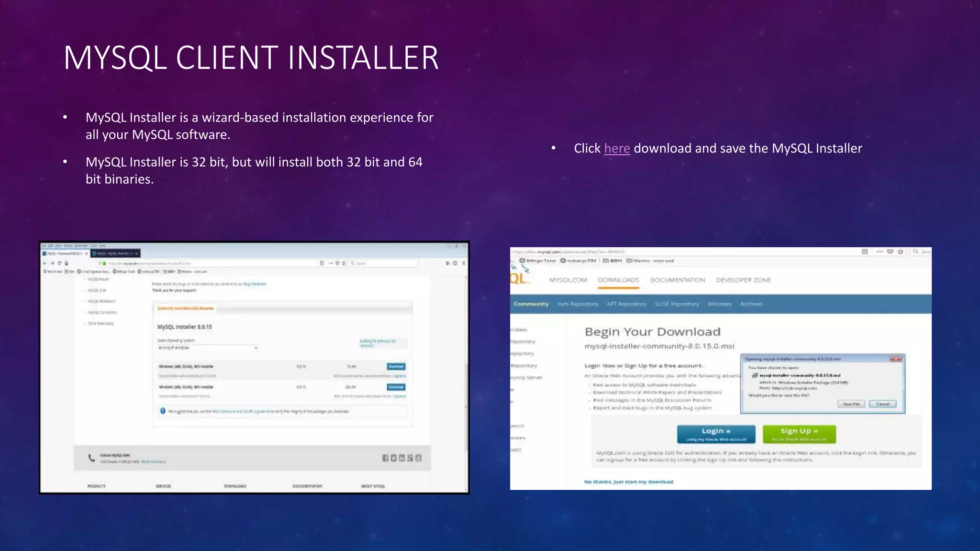Click the BBIM bookmark folder in right screenshot
Screen dimensions: 980x551
point(612,261)
